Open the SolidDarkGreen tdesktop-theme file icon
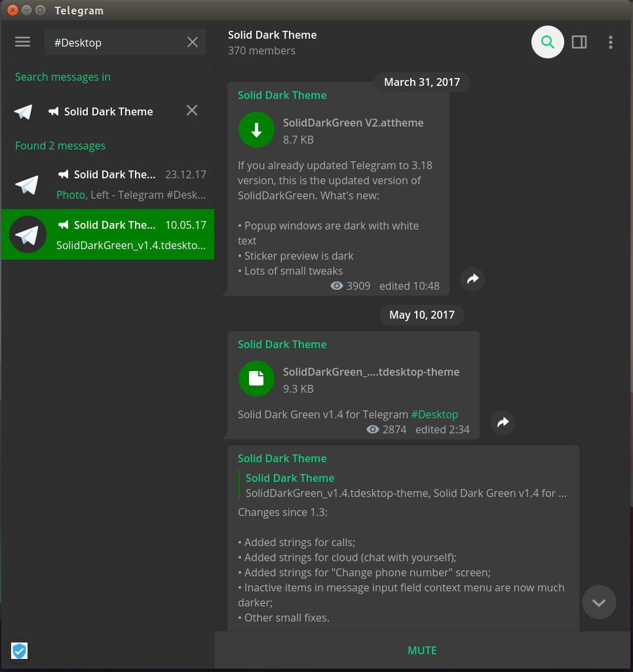 256,378
